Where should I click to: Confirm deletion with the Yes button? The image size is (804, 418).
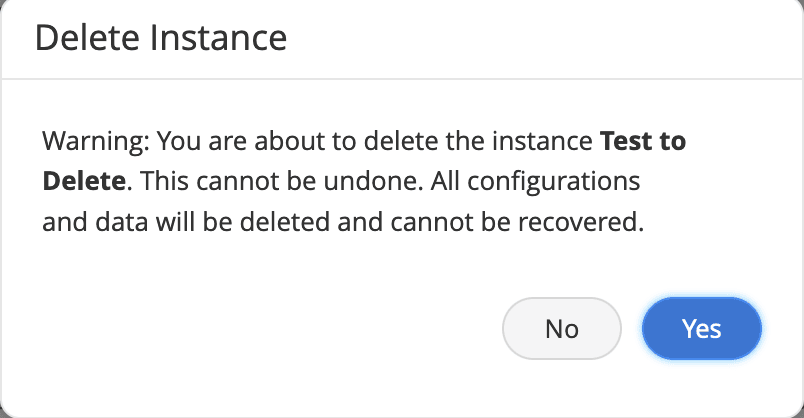click(702, 328)
